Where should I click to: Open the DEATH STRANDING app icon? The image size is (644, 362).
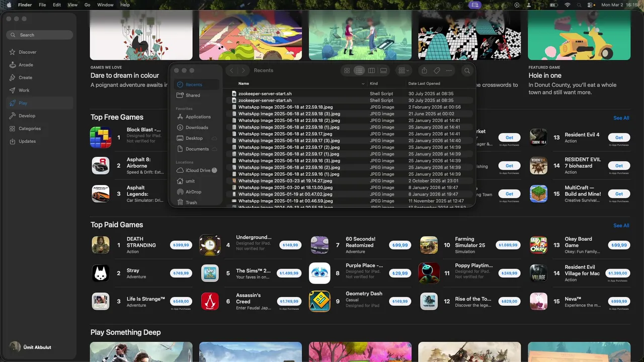point(101,245)
